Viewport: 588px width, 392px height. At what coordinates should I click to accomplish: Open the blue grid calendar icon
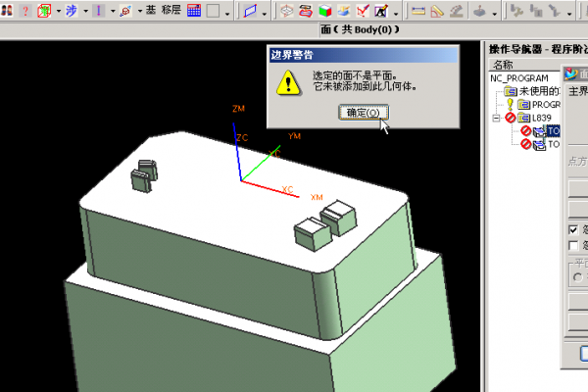click(x=194, y=11)
